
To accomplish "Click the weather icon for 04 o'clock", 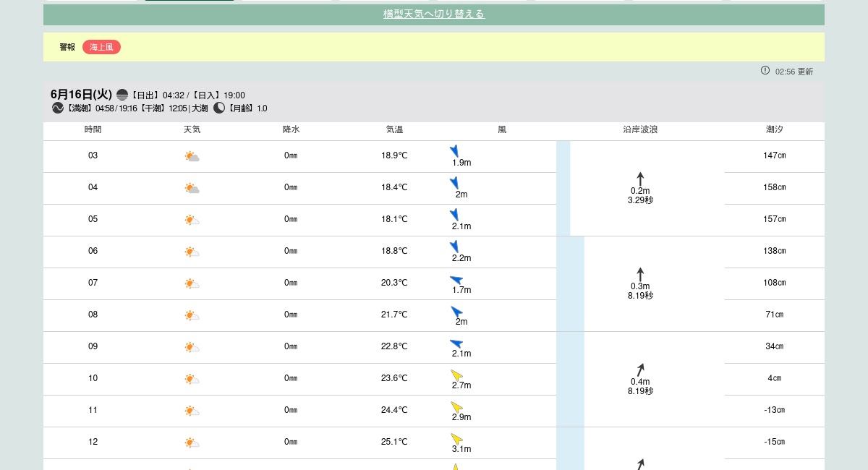I will (x=192, y=187).
